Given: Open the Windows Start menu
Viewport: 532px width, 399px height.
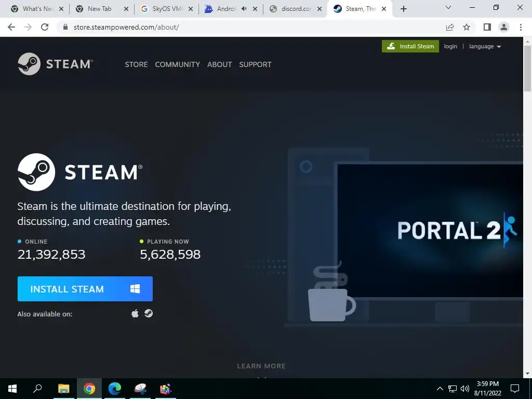Looking at the screenshot, I should (12, 389).
